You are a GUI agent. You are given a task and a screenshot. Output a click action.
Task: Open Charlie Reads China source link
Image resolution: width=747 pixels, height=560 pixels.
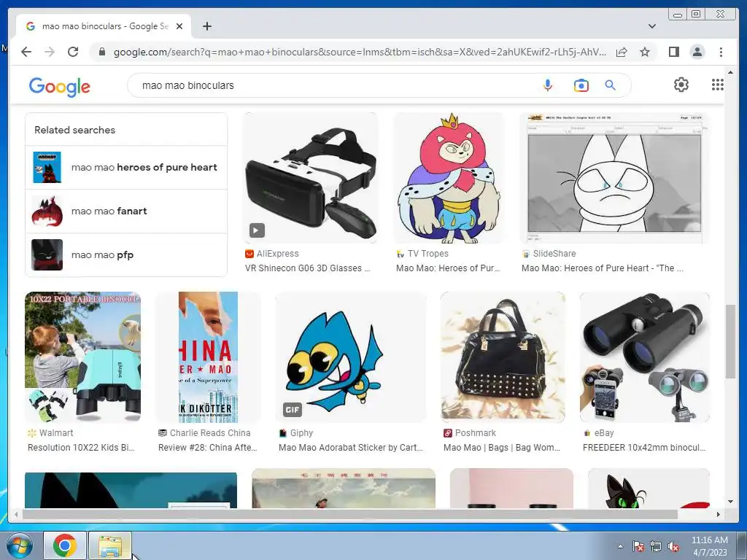tap(204, 433)
